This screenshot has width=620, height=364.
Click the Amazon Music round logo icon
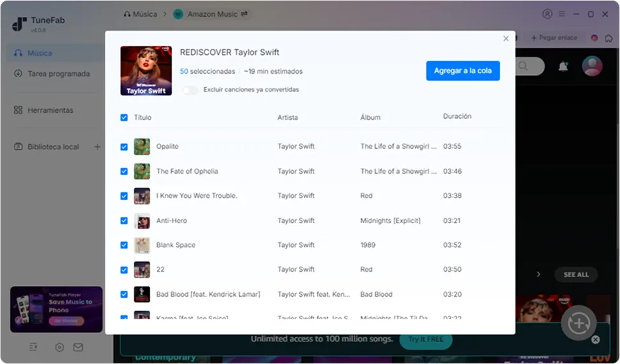pos(178,14)
